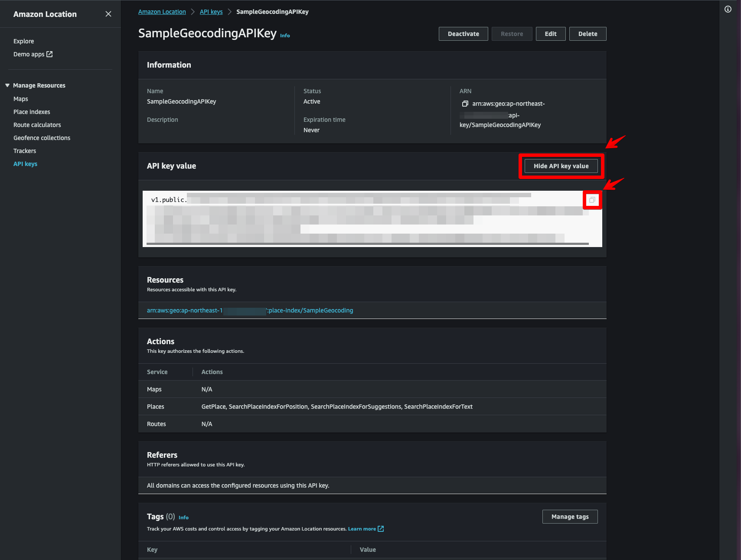Click the API key value text box
This screenshot has height=560, width=741.
coord(372,219)
